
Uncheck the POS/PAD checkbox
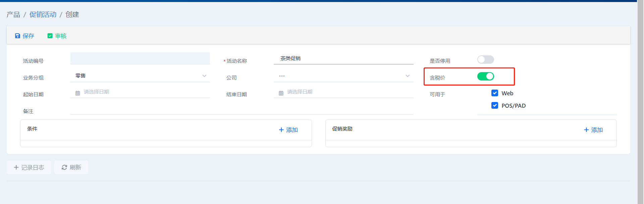[495, 105]
